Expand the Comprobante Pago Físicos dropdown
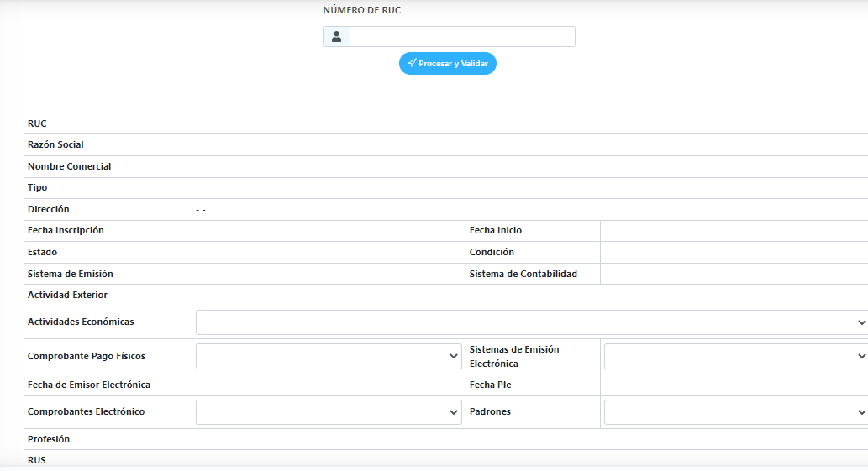 coord(329,357)
